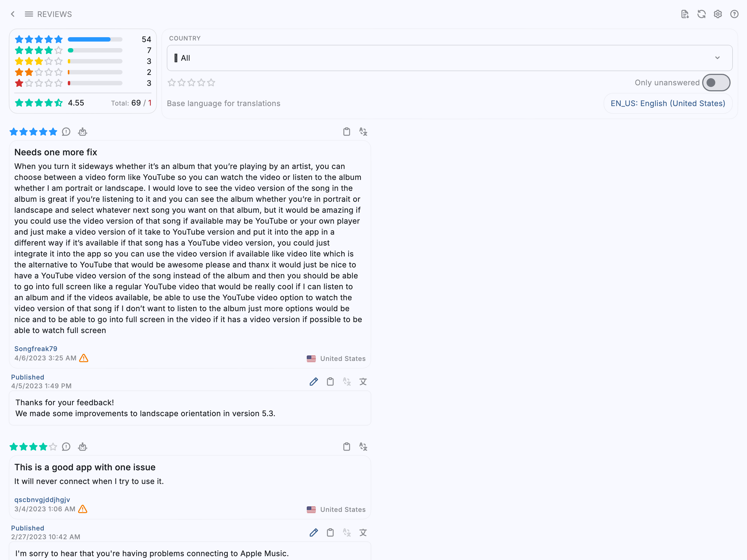Screen dimensions: 747x560
Task: Click the export document icon in header
Action: [x=685, y=14]
